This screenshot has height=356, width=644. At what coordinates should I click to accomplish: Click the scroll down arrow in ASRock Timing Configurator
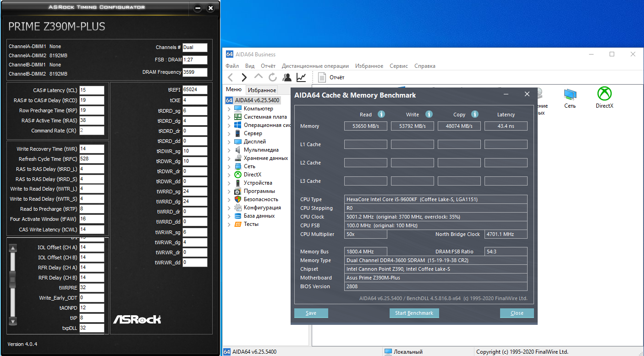click(13, 322)
